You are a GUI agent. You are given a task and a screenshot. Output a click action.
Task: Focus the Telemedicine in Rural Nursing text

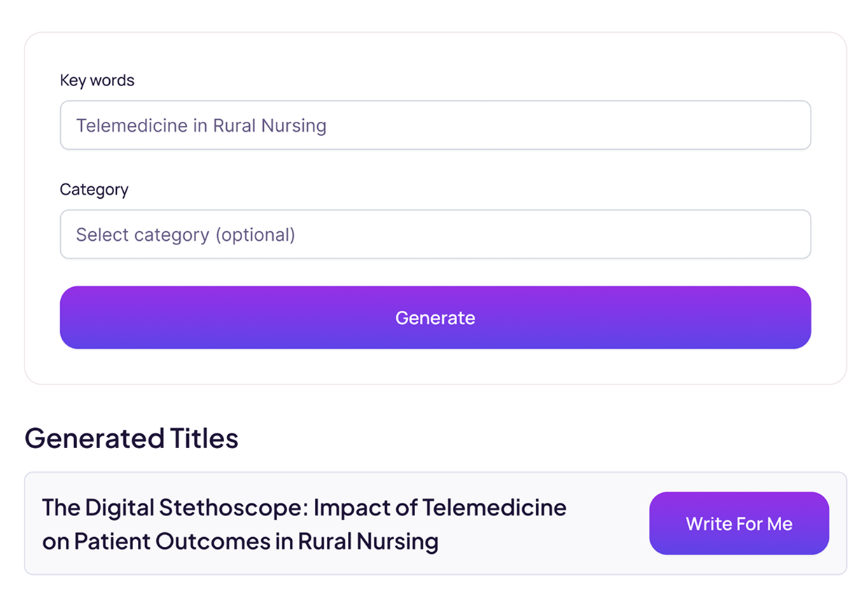pos(201,126)
